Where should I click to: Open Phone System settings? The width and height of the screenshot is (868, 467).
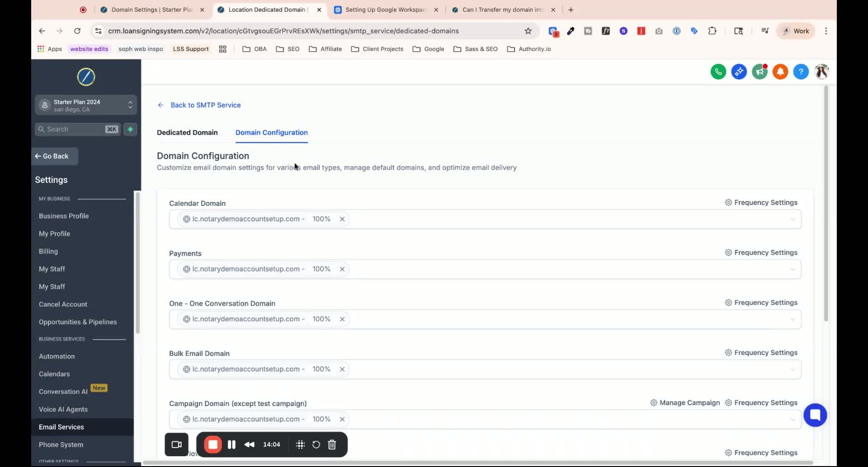(x=61, y=445)
